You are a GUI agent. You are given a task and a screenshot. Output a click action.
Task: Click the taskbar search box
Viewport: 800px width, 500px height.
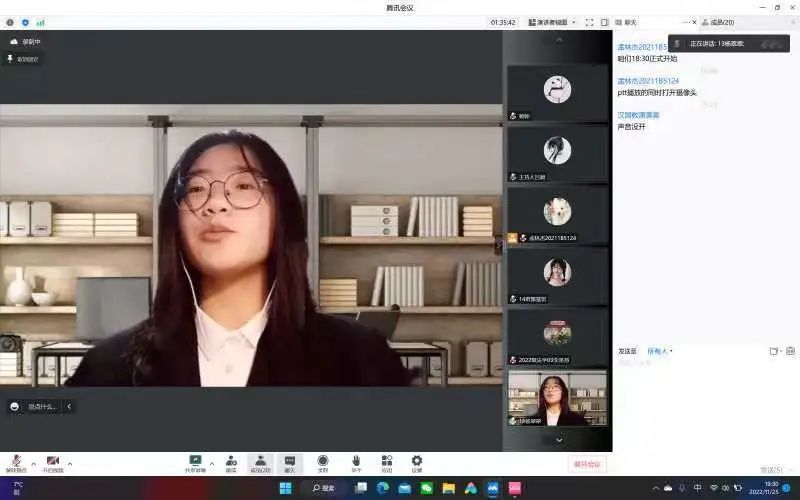323,488
